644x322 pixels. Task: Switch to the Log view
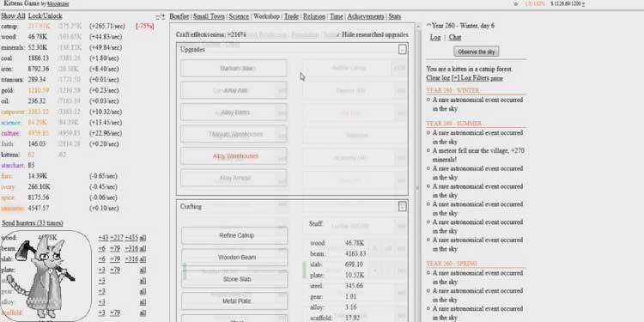pyautogui.click(x=435, y=38)
